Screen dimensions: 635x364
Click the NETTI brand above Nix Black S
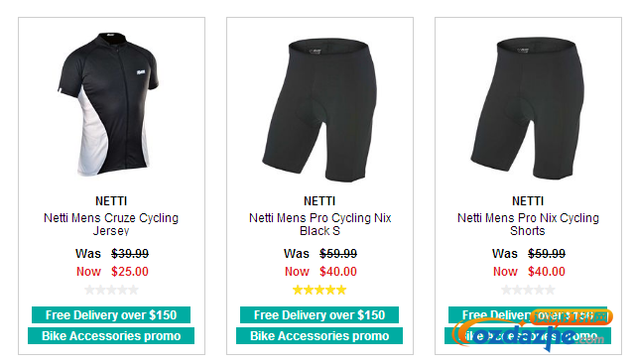(319, 200)
